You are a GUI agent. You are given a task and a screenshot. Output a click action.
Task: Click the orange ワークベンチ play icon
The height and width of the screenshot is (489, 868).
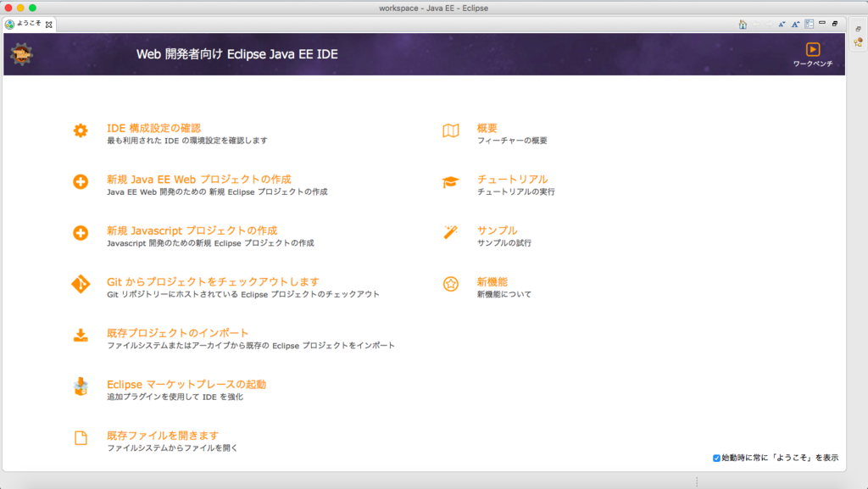coord(813,49)
